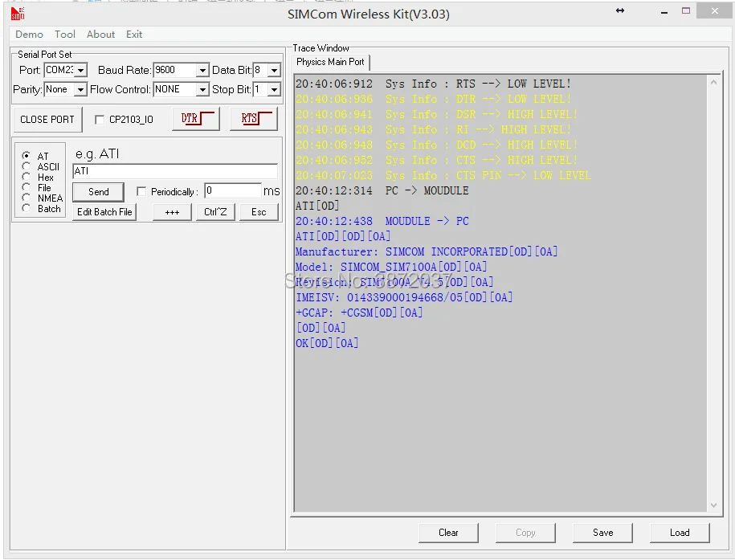735x560 pixels.
Task: Toggle the RTS signal button
Action: pyautogui.click(x=254, y=119)
